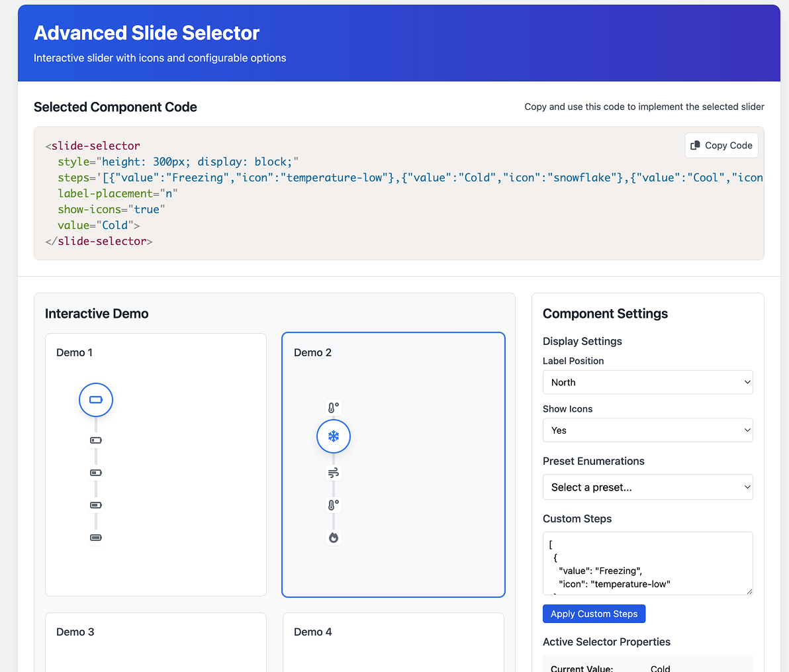Click the Copy Code button
This screenshot has height=672, width=789.
[721, 145]
